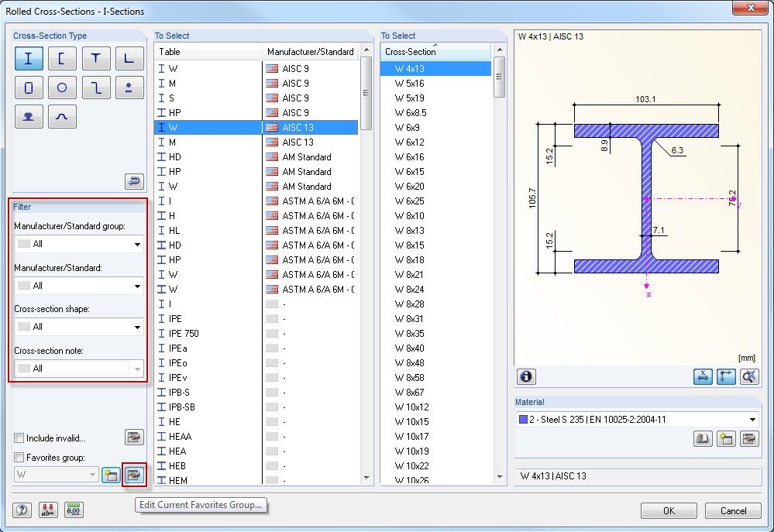This screenshot has height=532, width=774.
Task: Click the W 4x13 | AISC 13 description field
Action: click(637, 476)
